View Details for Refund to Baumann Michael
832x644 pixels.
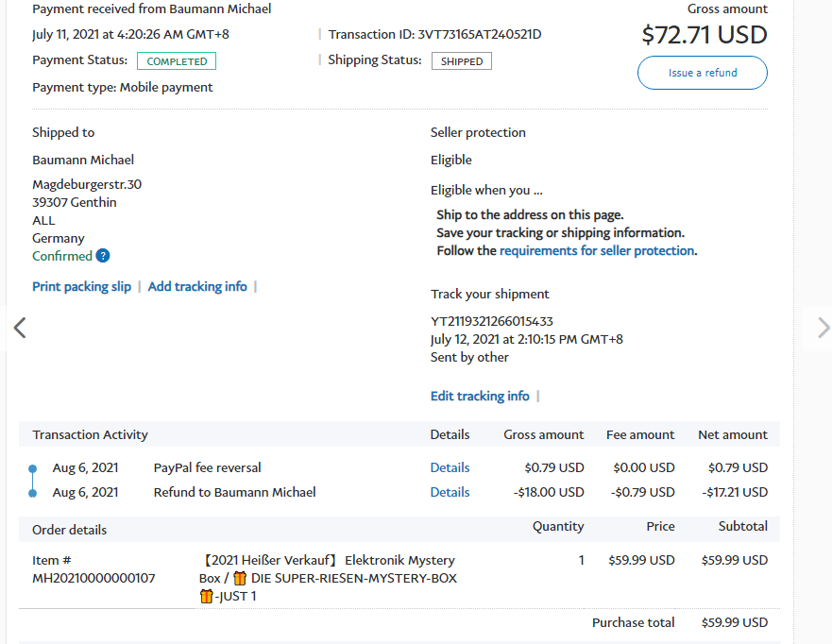tap(450, 492)
